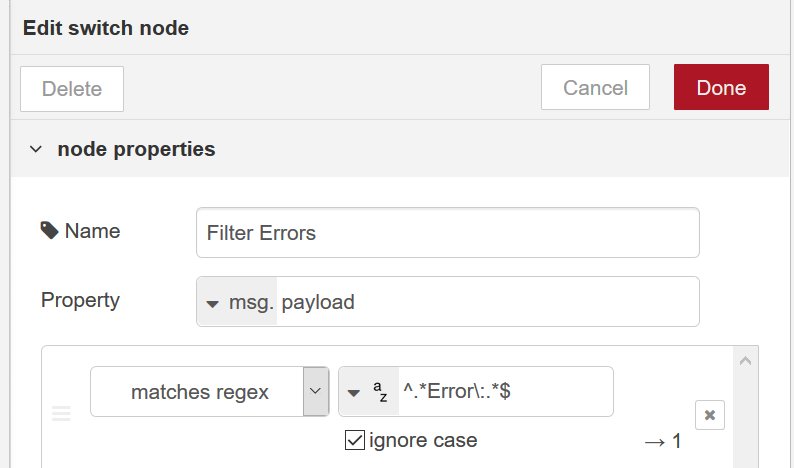Click the output arrow 1 label
This screenshot has width=794, height=468.
(x=663, y=441)
